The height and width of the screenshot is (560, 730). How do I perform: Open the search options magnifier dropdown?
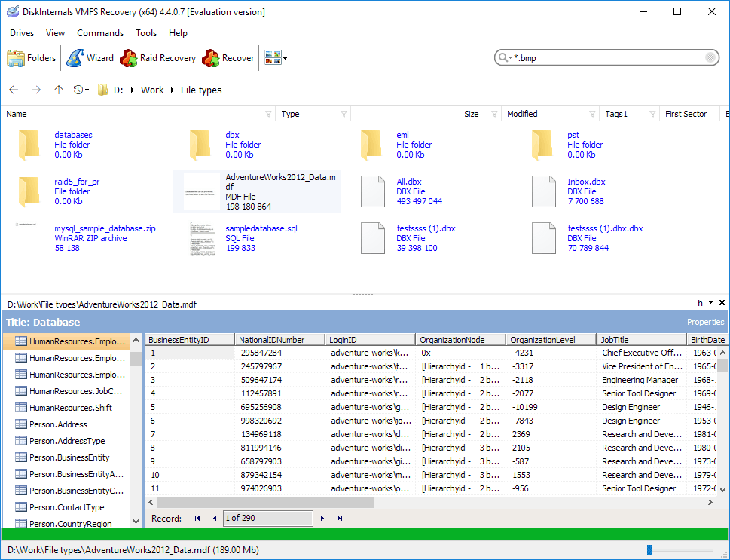point(506,58)
